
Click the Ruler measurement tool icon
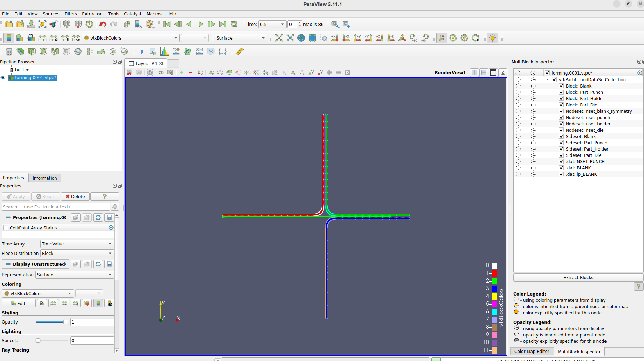[240, 51]
